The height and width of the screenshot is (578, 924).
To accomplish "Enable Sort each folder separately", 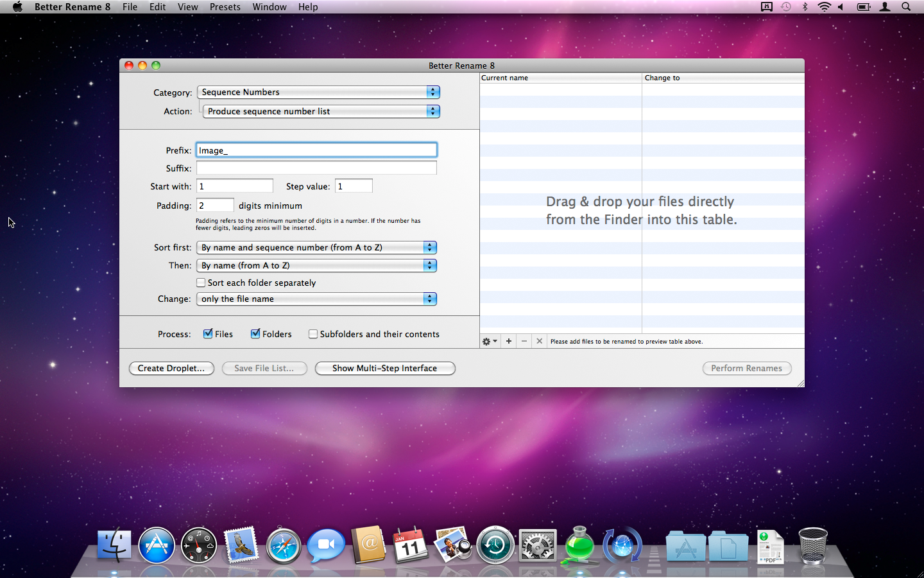I will click(x=201, y=283).
